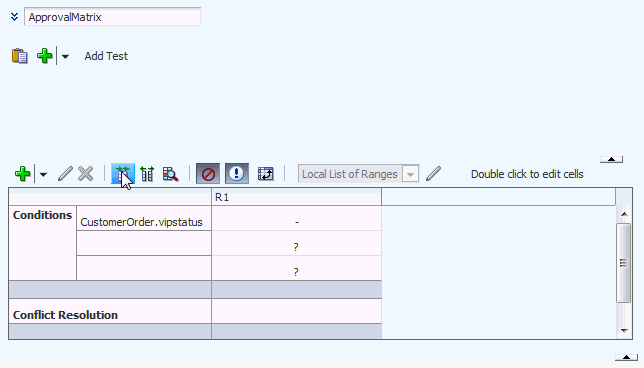Click the collapse arrow below the table
644x368 pixels.
626,358
